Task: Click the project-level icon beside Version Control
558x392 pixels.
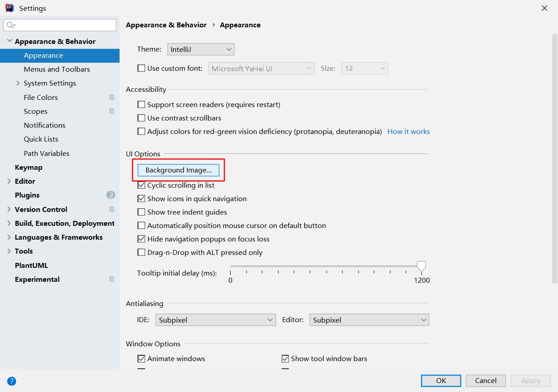Action: pyautogui.click(x=112, y=209)
